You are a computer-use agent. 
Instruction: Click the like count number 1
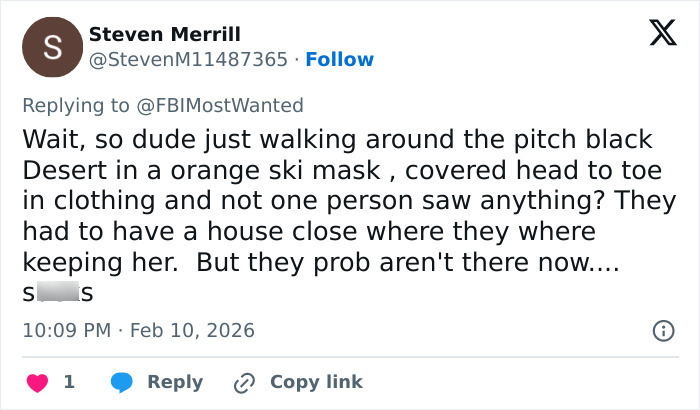(69, 382)
